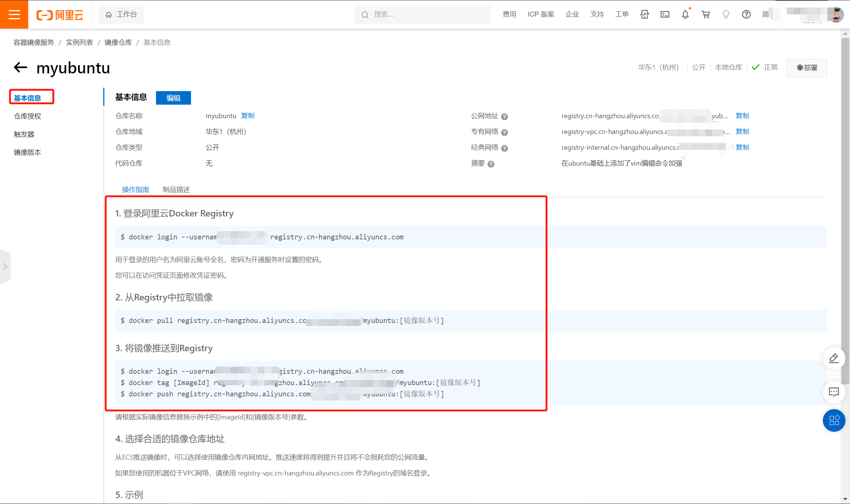The width and height of the screenshot is (850, 504).
Task: Copy the 公网地址 registry address
Action: 742,116
